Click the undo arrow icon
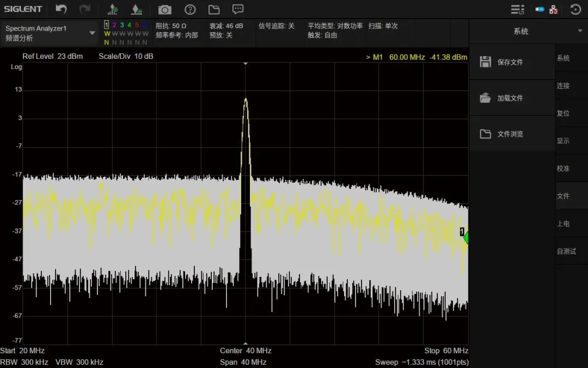588x368 pixels. pyautogui.click(x=61, y=9)
